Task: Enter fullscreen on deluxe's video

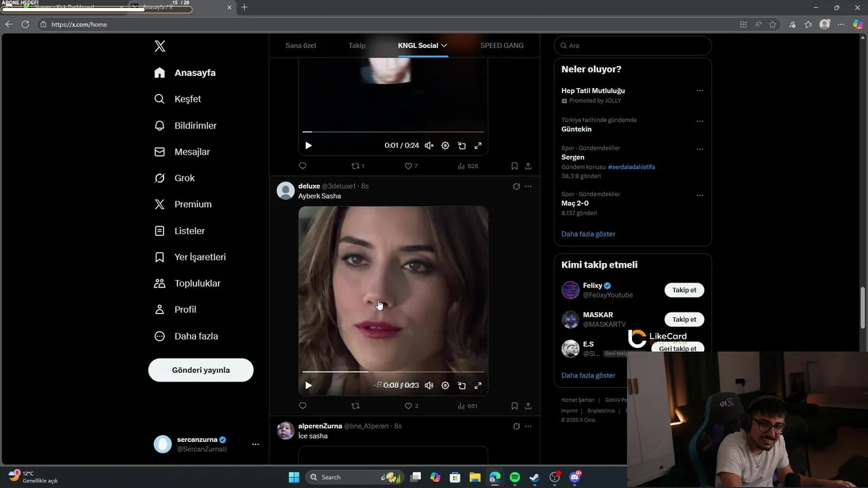Action: [x=477, y=386]
